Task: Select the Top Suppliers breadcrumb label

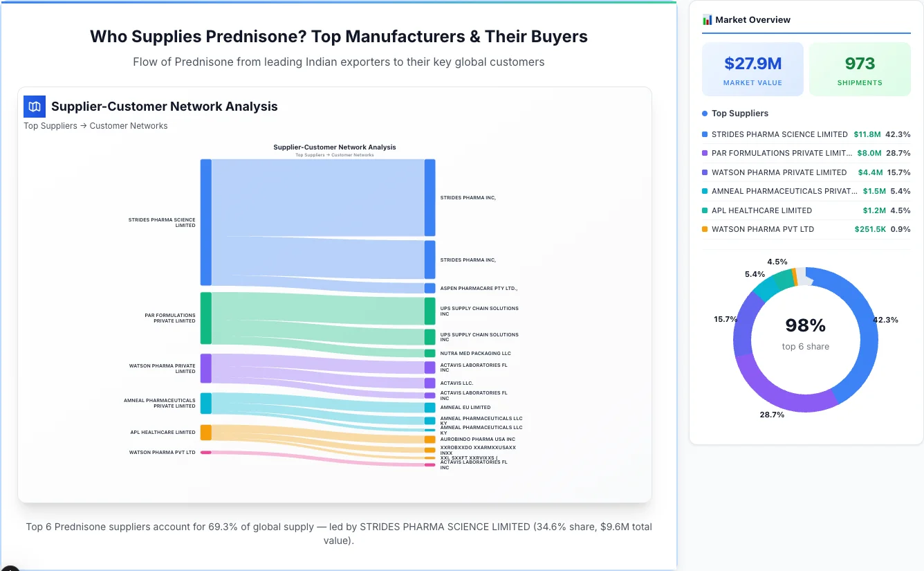Action: point(50,125)
